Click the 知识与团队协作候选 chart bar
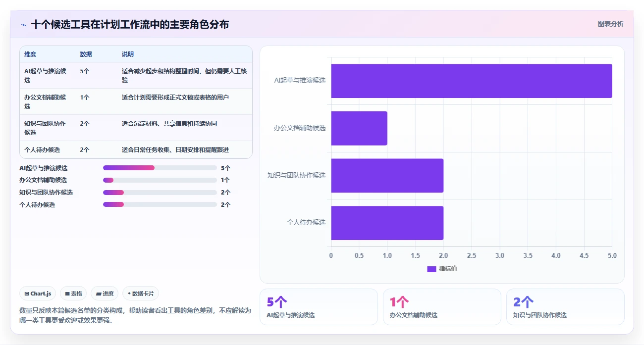The height and width of the screenshot is (345, 644). (x=387, y=175)
